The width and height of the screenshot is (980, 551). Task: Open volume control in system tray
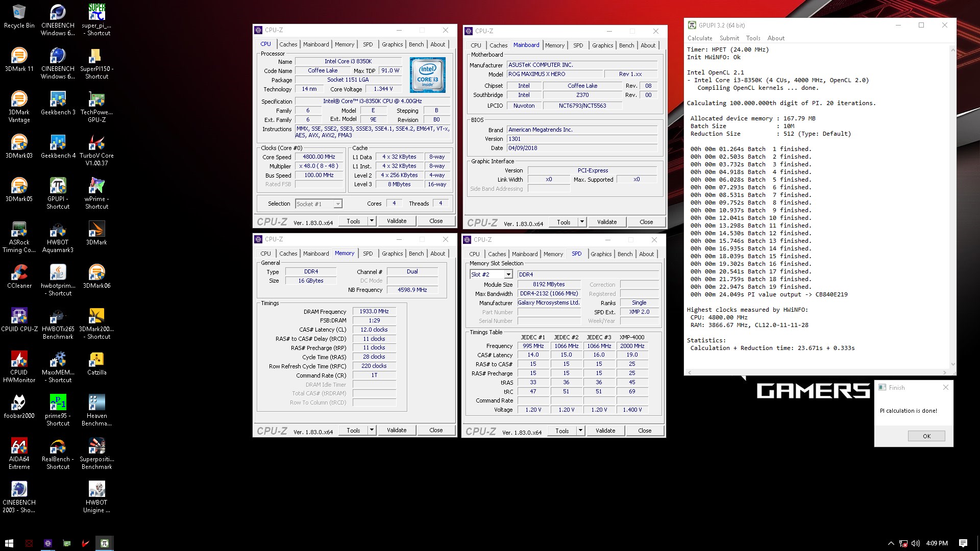pyautogui.click(x=916, y=543)
